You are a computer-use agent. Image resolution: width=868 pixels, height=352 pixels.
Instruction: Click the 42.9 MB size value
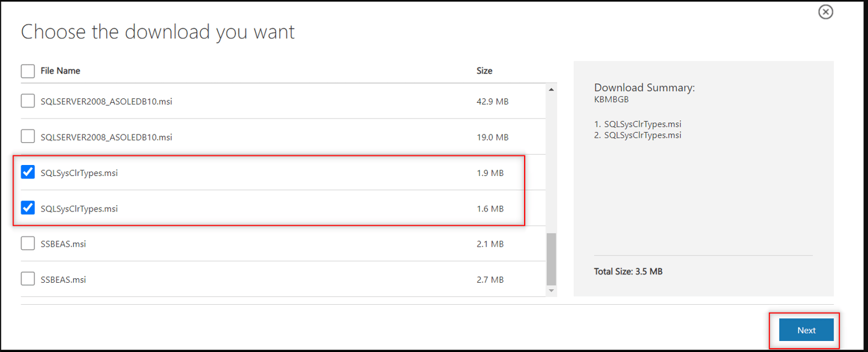492,102
